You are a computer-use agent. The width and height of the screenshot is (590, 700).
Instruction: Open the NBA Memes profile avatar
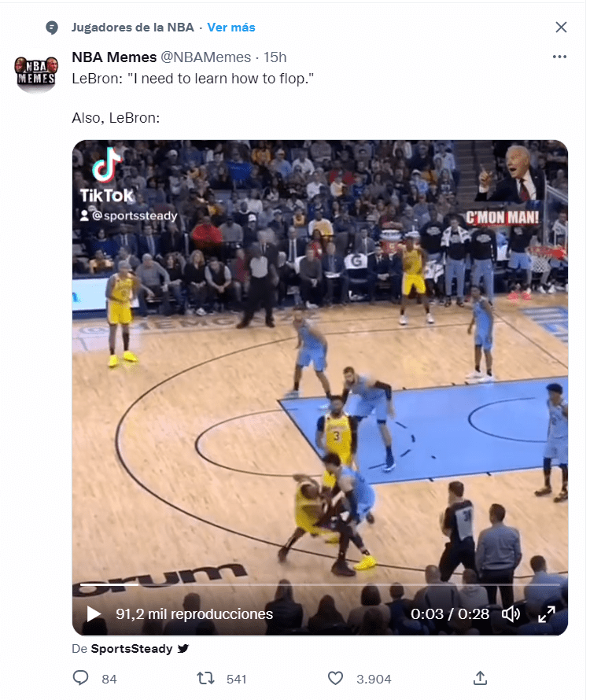tap(37, 72)
